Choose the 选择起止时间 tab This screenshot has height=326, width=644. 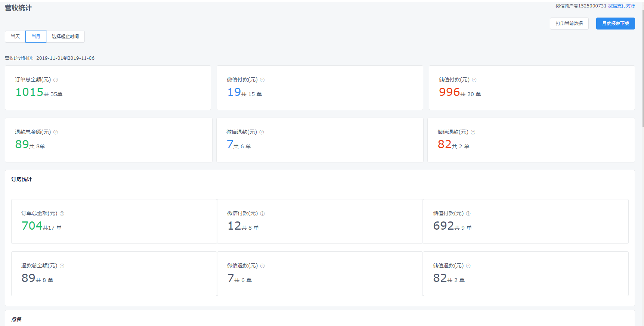coord(65,37)
